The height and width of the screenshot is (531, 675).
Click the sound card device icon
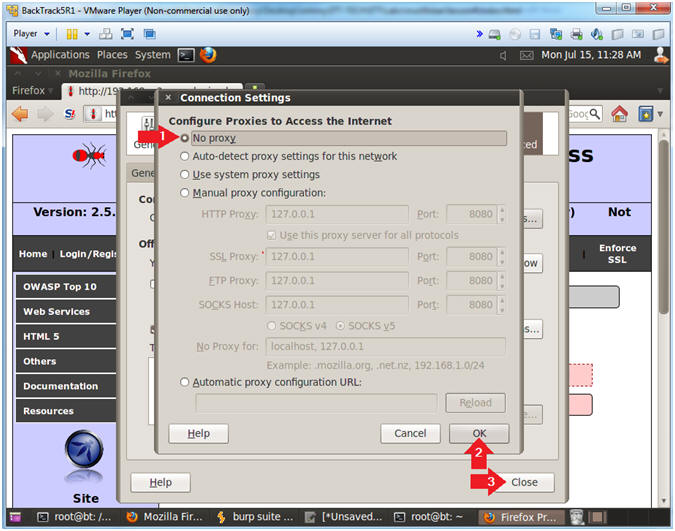pos(597,34)
